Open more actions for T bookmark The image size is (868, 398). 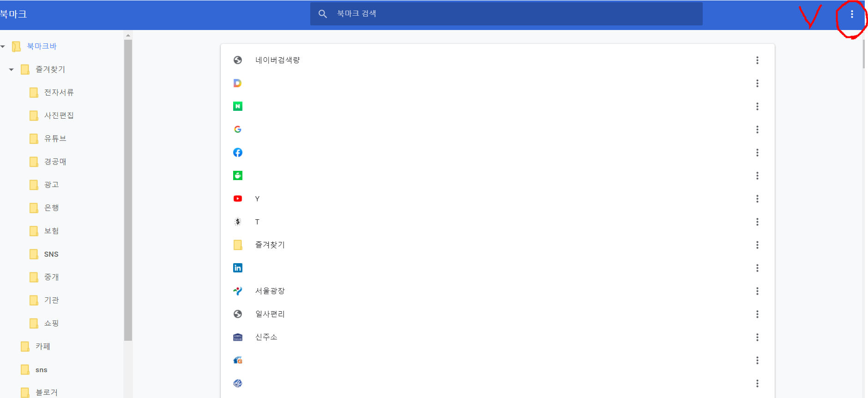pos(757,222)
